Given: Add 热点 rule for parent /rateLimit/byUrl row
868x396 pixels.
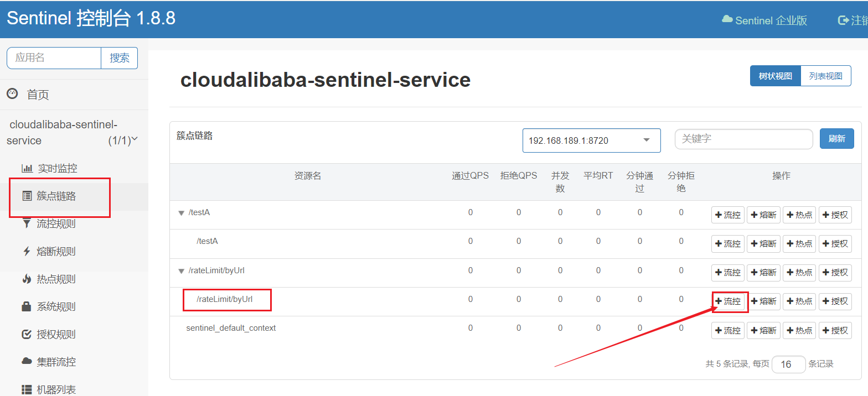Looking at the screenshot, I should (x=799, y=272).
